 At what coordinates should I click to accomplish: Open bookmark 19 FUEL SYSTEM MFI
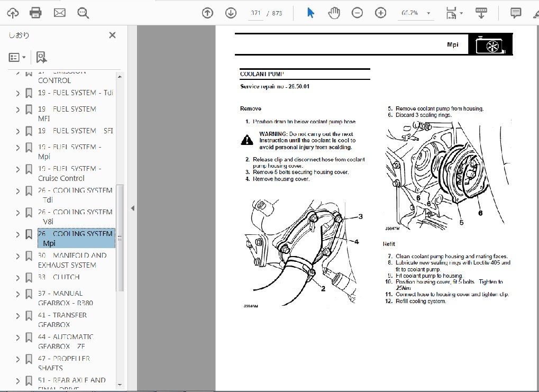(67, 113)
